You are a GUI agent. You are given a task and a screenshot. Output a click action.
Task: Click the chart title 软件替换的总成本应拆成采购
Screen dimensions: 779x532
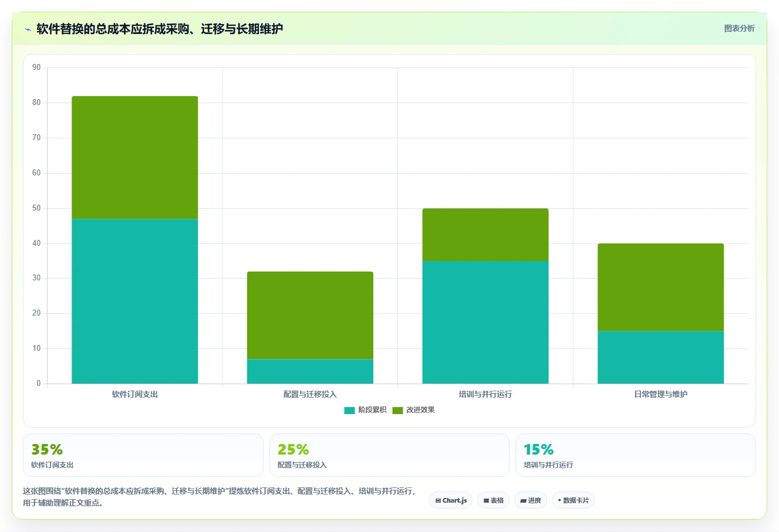[160, 29]
